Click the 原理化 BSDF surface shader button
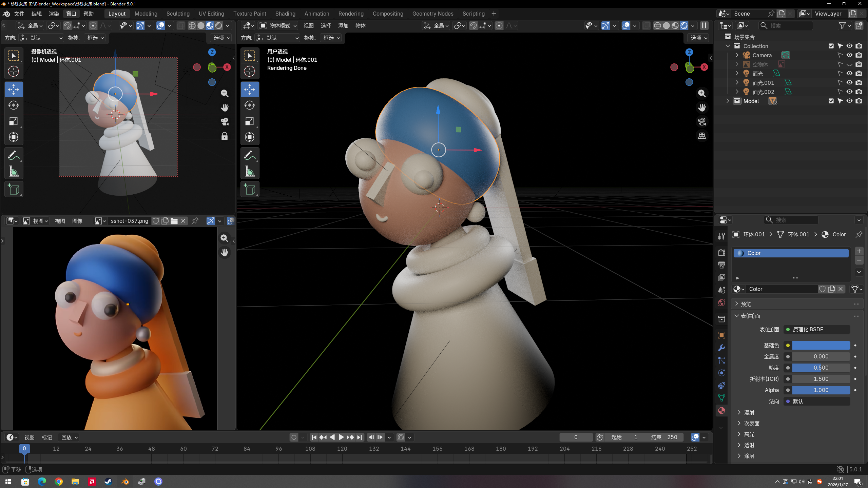This screenshot has width=868, height=488. pyautogui.click(x=817, y=329)
